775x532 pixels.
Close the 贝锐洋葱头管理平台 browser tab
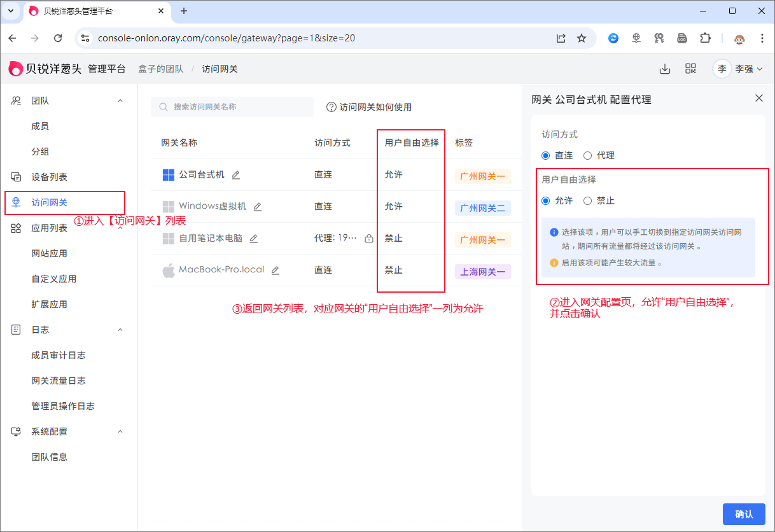click(x=161, y=11)
